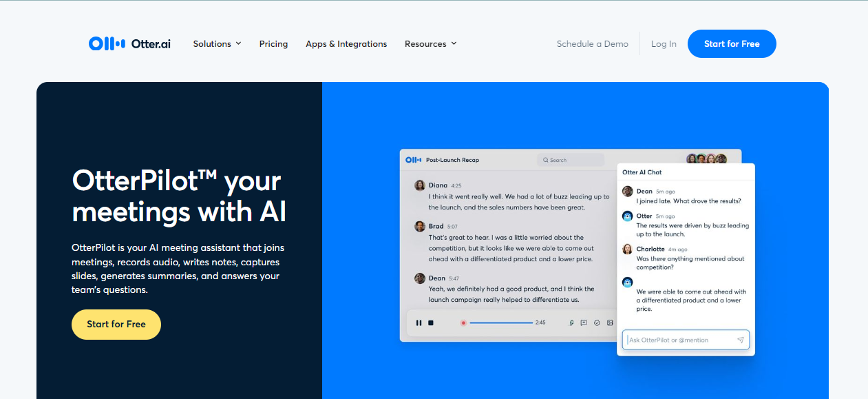This screenshot has height=399, width=868.
Task: Select Dean's avatar in the Otter AI Chat panel
Action: point(627,191)
